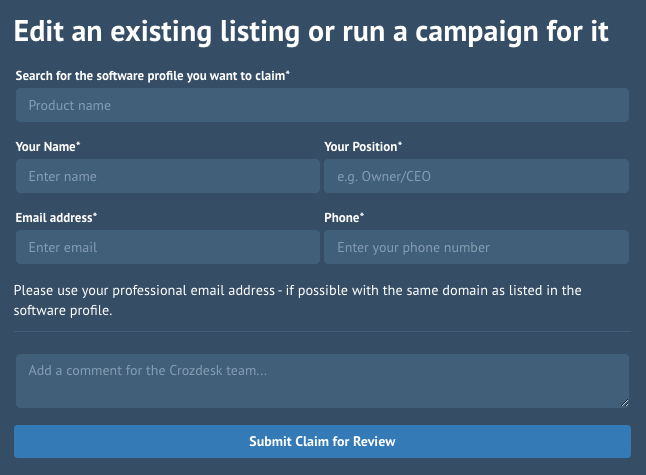Viewport: 646px width, 475px height.
Task: Focus the phone number input
Action: (x=476, y=247)
